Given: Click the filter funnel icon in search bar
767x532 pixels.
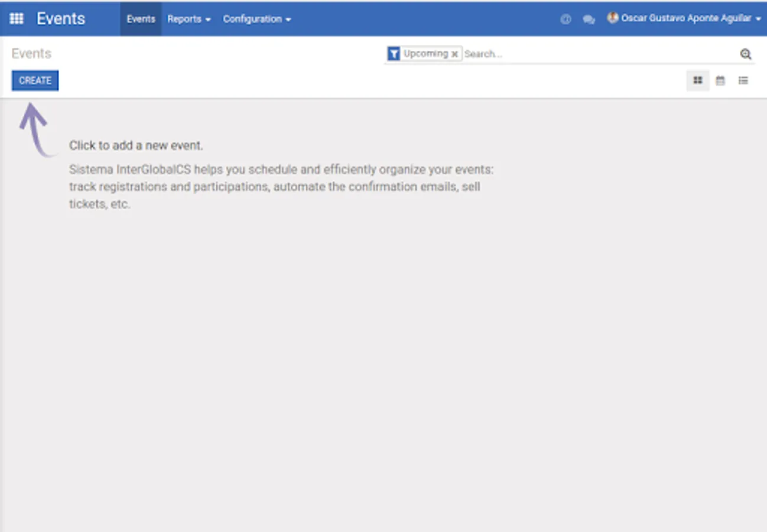Looking at the screenshot, I should [x=394, y=54].
